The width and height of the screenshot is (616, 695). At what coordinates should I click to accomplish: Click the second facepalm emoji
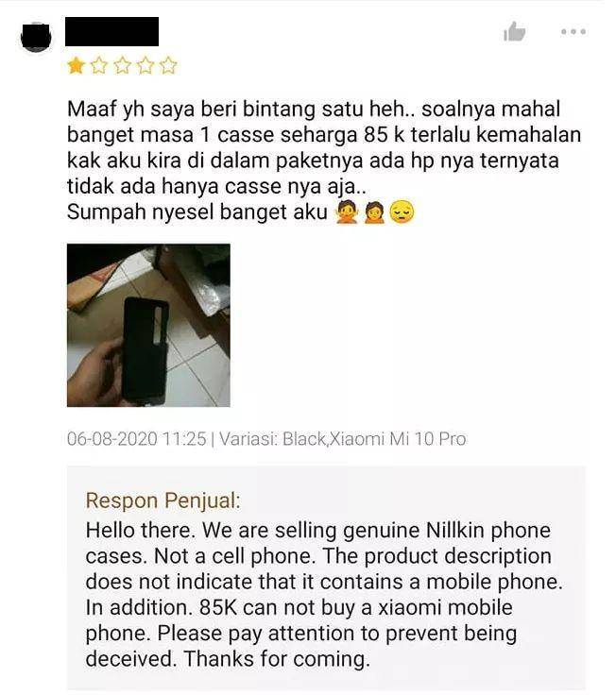(x=374, y=212)
